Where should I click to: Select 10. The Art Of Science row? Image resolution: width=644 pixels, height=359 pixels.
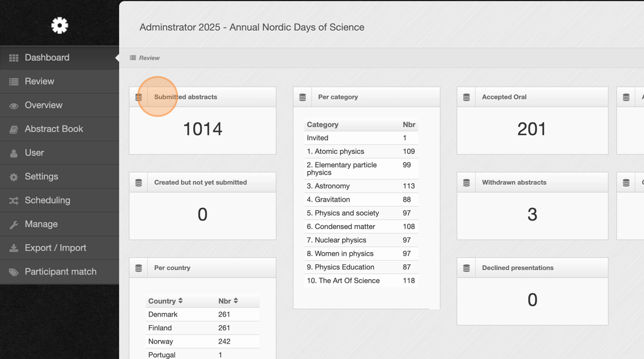(x=361, y=281)
